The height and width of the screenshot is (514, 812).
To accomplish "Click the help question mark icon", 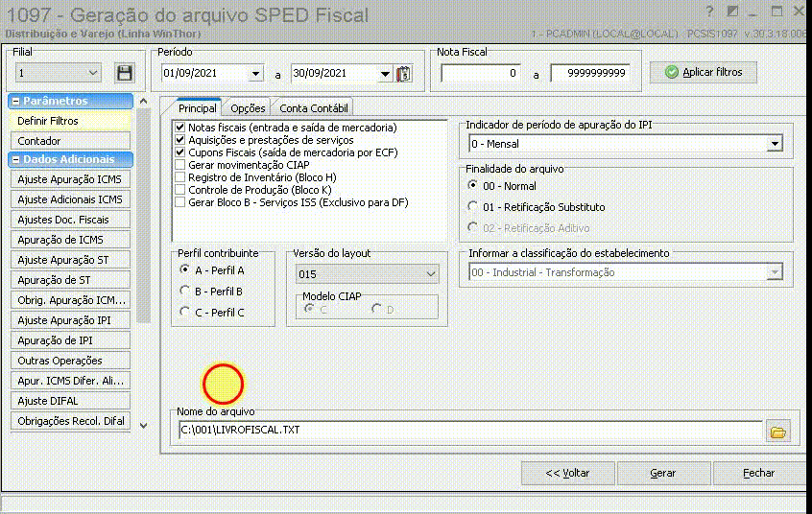I will click(x=709, y=11).
